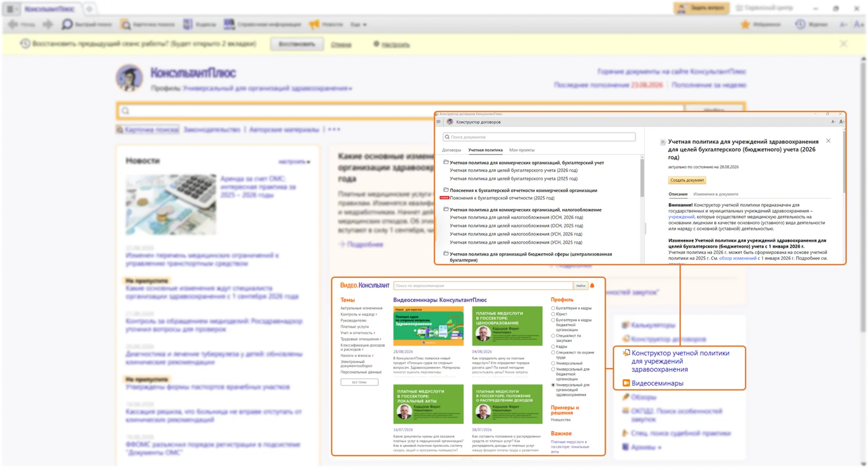Open Положение о распределении доходов video thumbnail

[507, 404]
